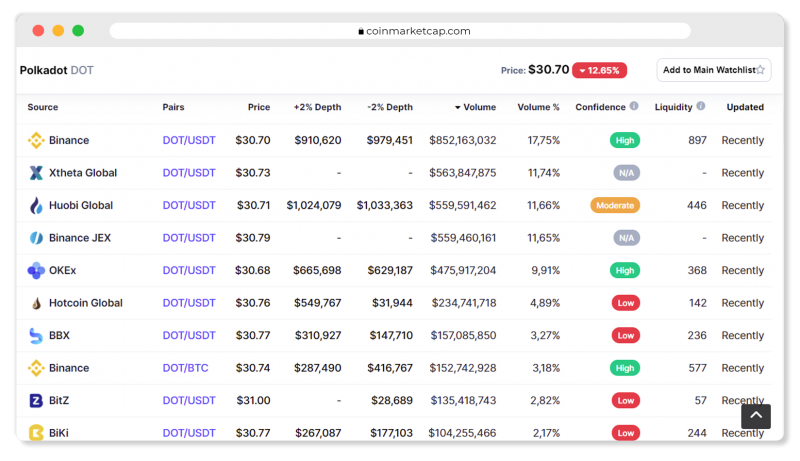Select the OKEx exchange name
800x461 pixels.
pos(62,270)
